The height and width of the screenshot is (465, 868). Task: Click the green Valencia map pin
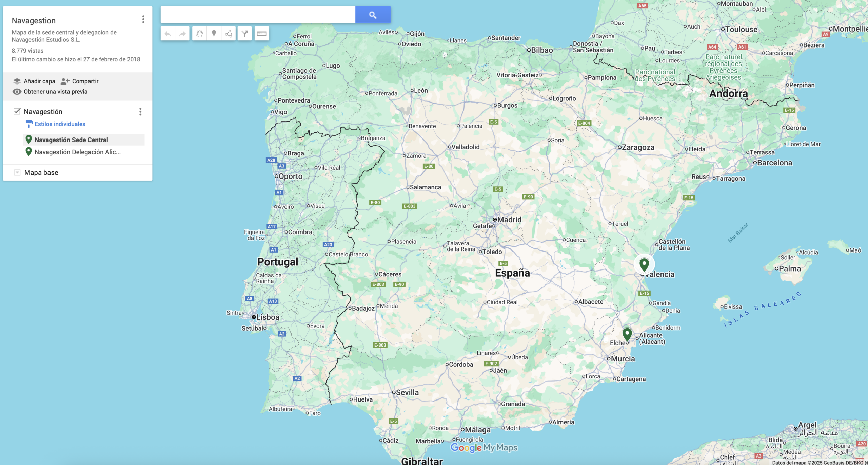(x=644, y=264)
